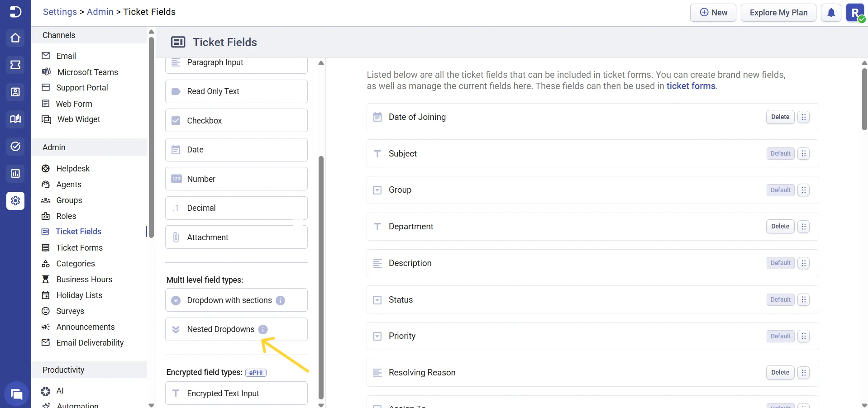Open the Settings gear icon in the left rail
This screenshot has width=868, height=408.
[x=15, y=200]
